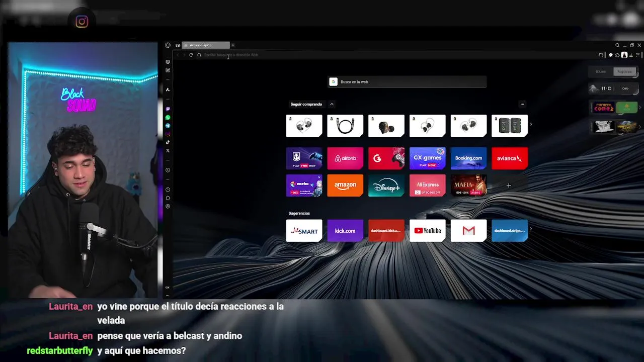
Task: Open a new tab with the plus button
Action: click(233, 45)
